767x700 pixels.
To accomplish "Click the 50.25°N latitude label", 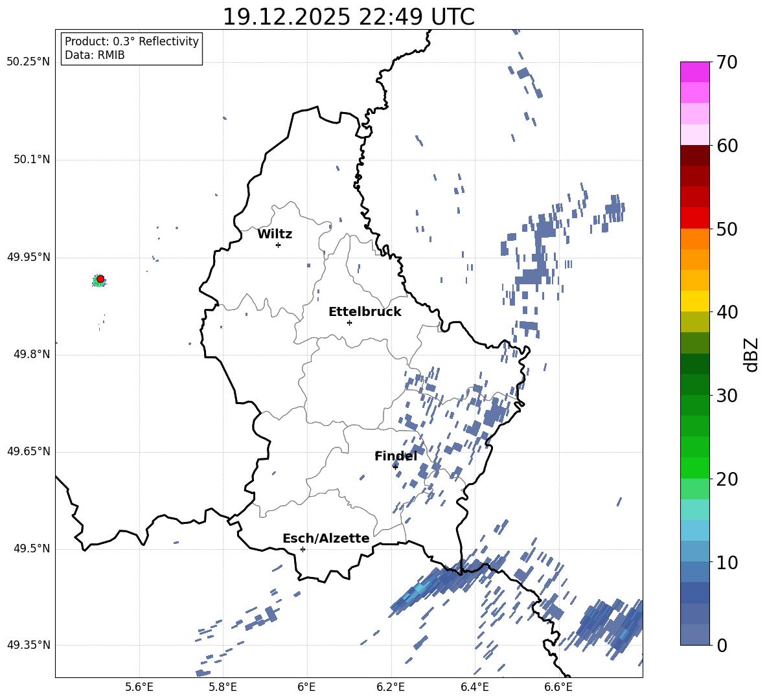I will pos(29,62).
